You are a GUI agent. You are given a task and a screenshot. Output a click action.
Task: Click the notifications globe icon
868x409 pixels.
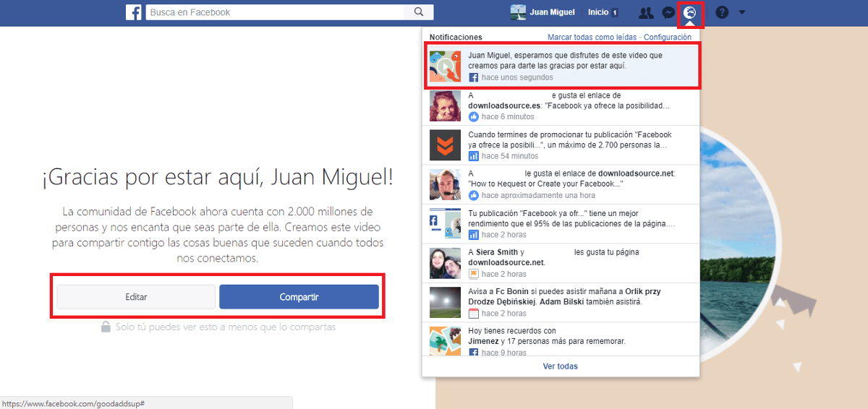pyautogui.click(x=690, y=12)
